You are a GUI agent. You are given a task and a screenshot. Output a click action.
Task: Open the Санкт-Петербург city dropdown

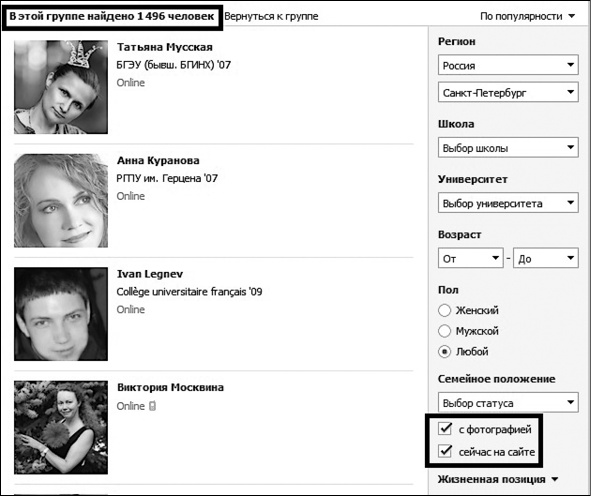[x=508, y=92]
